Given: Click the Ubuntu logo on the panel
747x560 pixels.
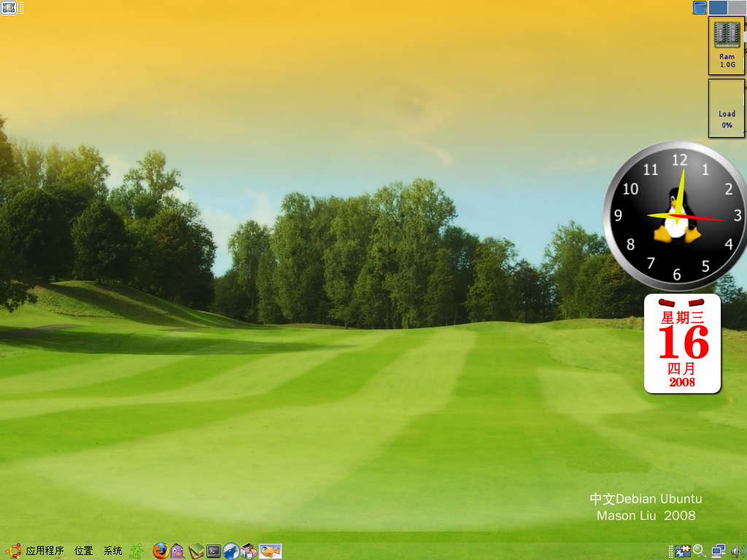Looking at the screenshot, I should [13, 551].
